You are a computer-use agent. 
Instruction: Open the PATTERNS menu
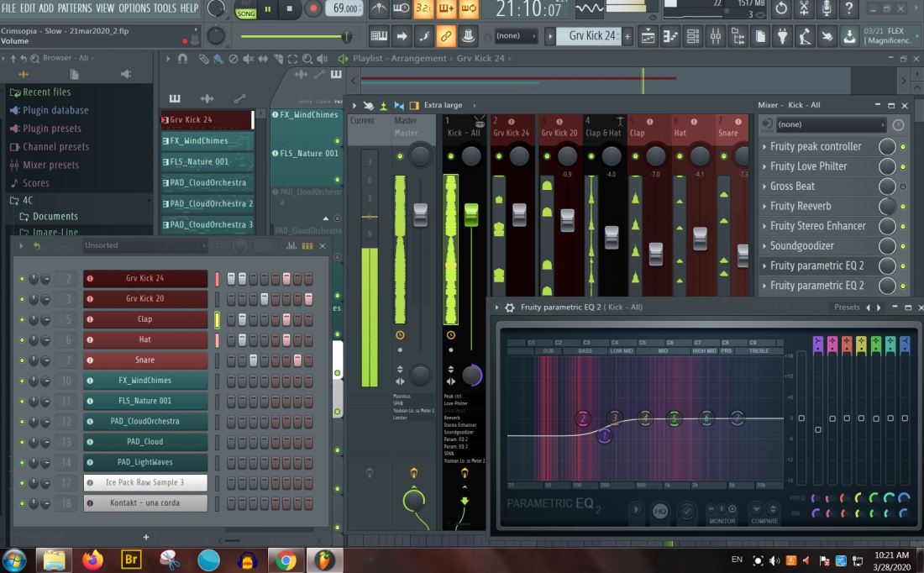[x=75, y=8]
